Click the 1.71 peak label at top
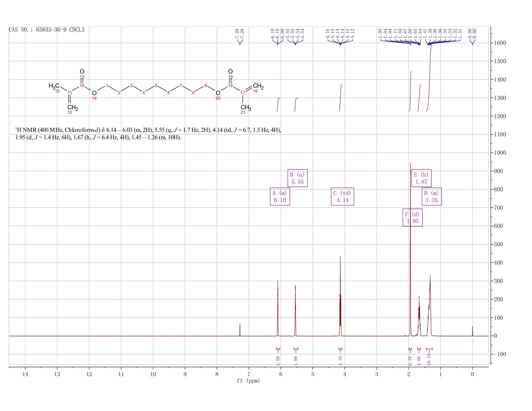 click(395, 34)
